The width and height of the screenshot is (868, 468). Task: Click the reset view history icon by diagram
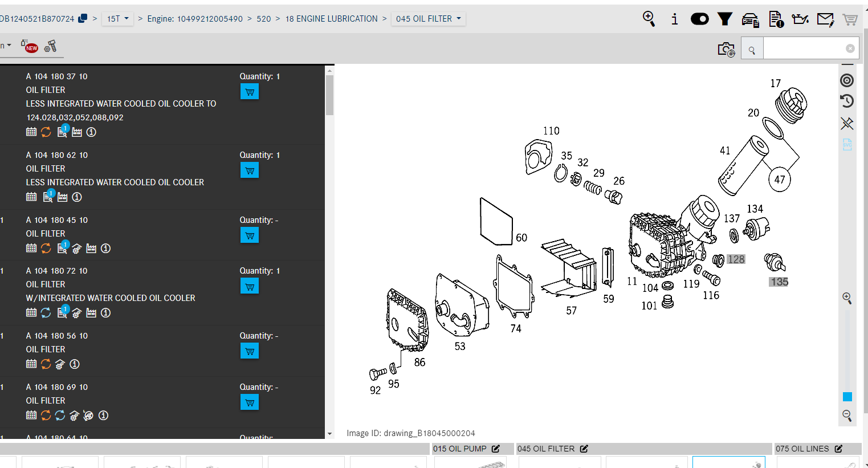pyautogui.click(x=847, y=101)
